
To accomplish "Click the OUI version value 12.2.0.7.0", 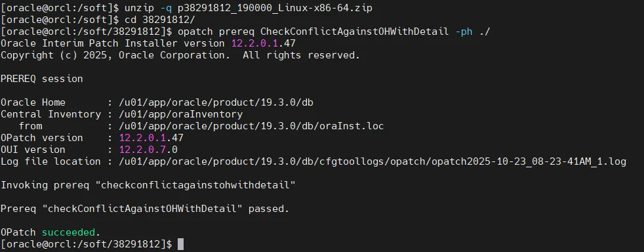I will click(148, 149).
